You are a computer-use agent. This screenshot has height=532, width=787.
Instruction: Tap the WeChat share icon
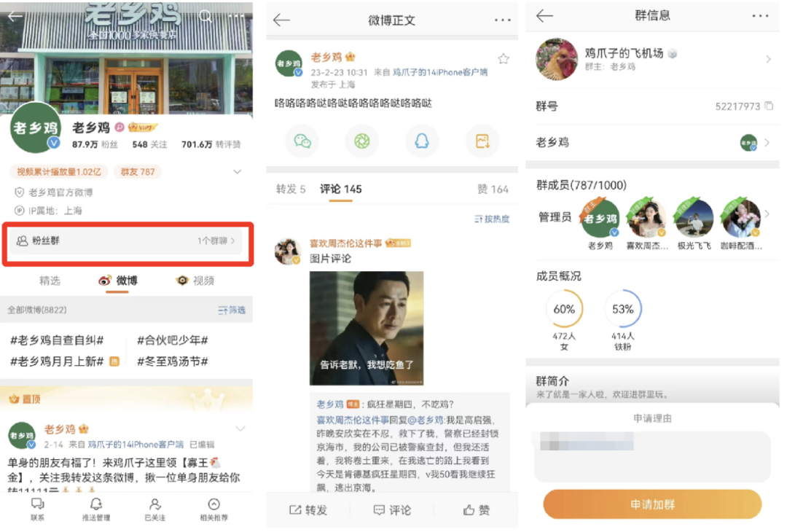point(302,141)
